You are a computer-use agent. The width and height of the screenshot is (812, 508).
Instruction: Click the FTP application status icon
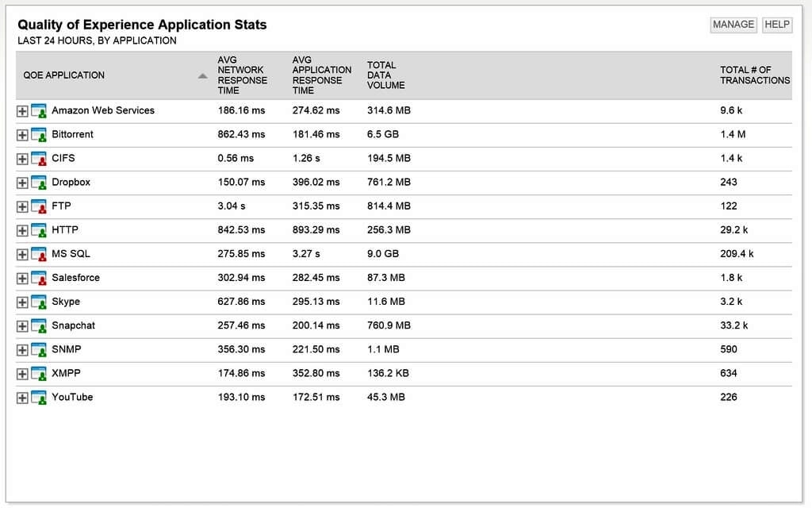click(x=39, y=206)
